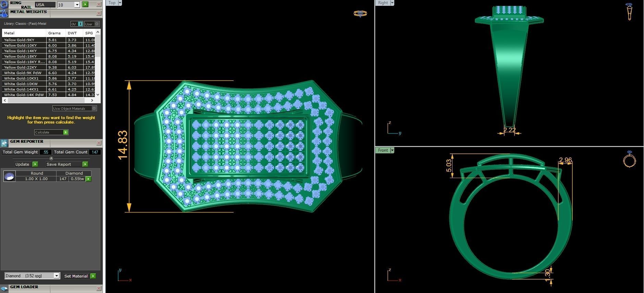Select the Right viewport label
Screen dimensions: 644x293
[x=383, y=3]
